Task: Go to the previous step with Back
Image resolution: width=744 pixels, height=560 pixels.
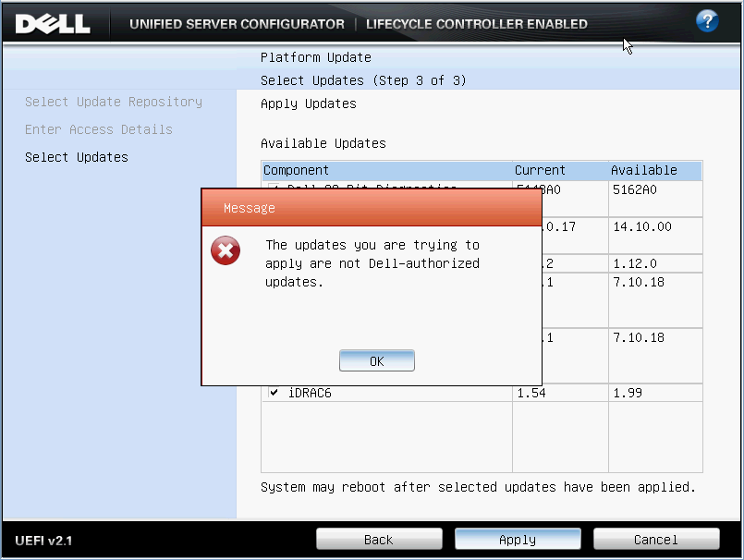Action: (x=379, y=539)
